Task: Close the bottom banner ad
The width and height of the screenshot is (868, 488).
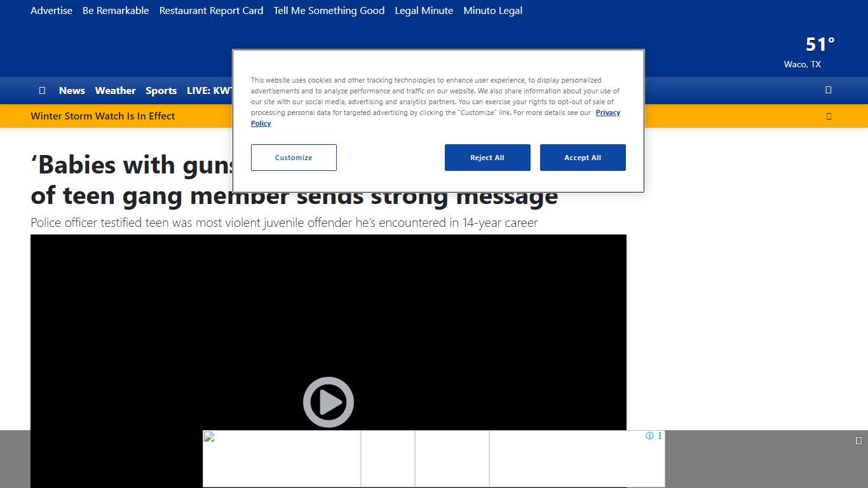Action: 858,441
